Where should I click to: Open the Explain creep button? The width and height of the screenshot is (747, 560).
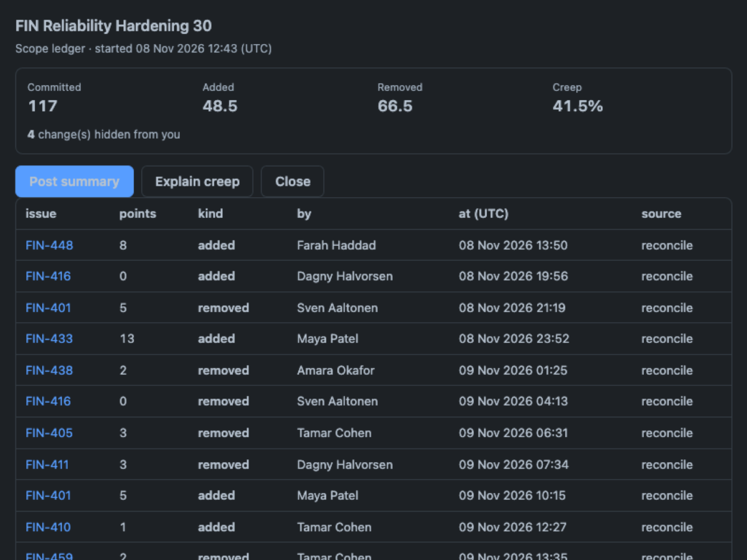(x=197, y=182)
